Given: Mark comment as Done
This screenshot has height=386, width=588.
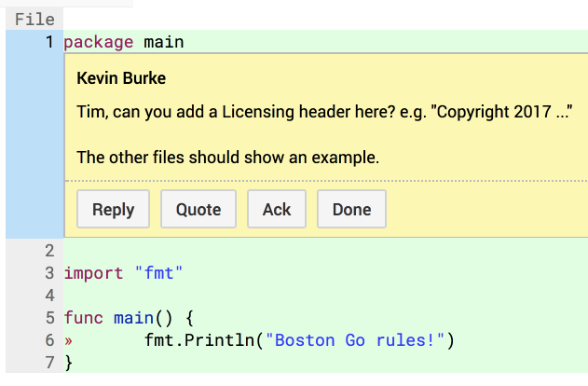Looking at the screenshot, I should point(351,209).
